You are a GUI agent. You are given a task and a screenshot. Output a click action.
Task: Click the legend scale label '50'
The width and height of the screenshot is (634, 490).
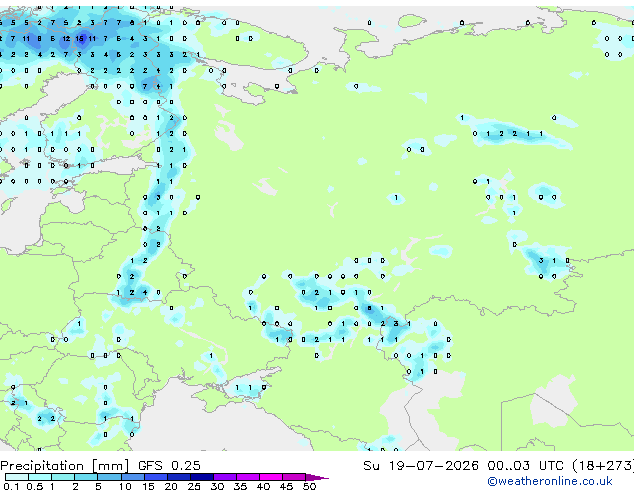pyautogui.click(x=309, y=486)
